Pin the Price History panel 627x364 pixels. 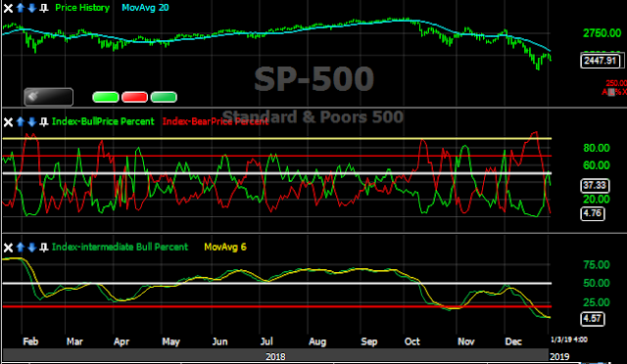44,8
